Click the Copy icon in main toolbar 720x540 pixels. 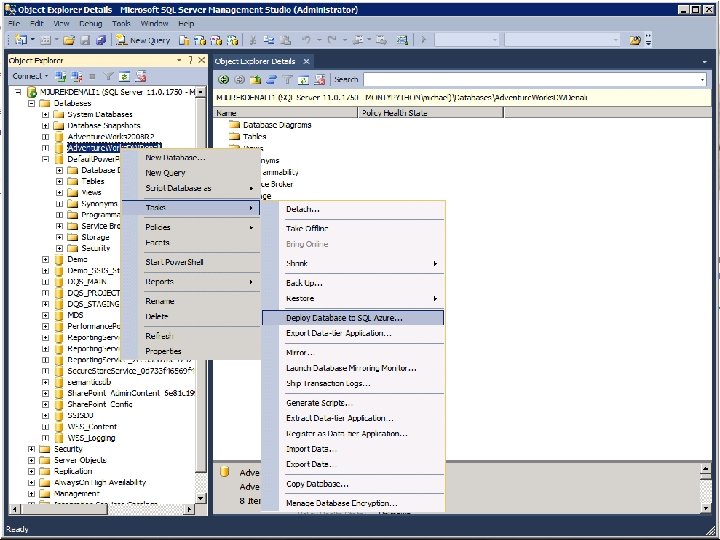pos(269,40)
